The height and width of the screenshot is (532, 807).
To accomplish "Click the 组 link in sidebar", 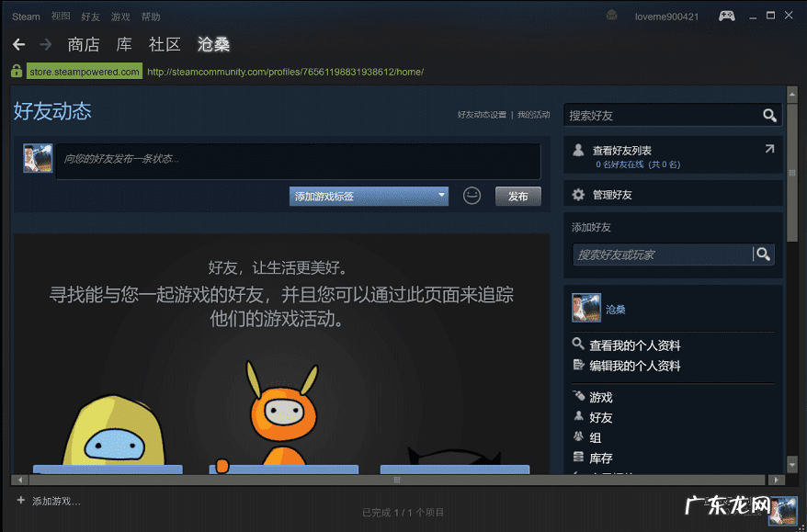I will pyautogui.click(x=596, y=438).
